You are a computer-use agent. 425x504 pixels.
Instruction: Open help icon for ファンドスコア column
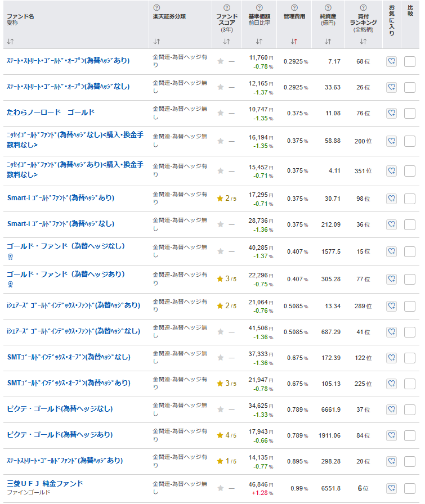tap(227, 8)
